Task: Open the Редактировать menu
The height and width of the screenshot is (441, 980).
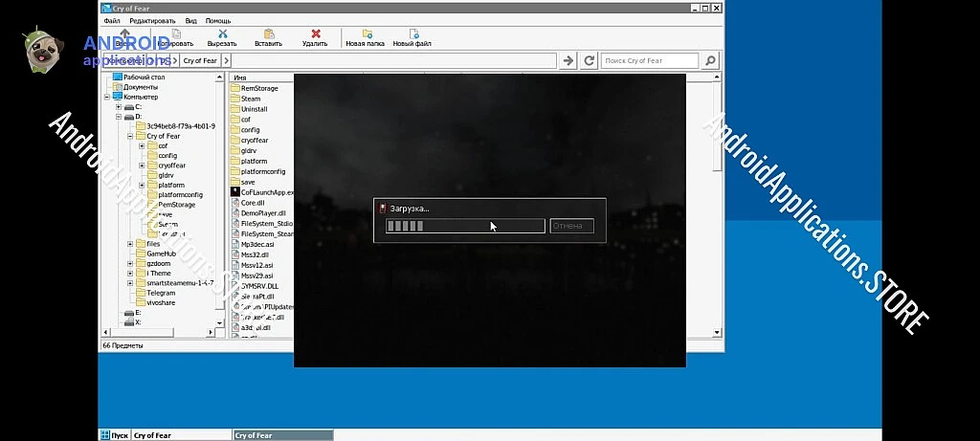Action: tap(152, 20)
